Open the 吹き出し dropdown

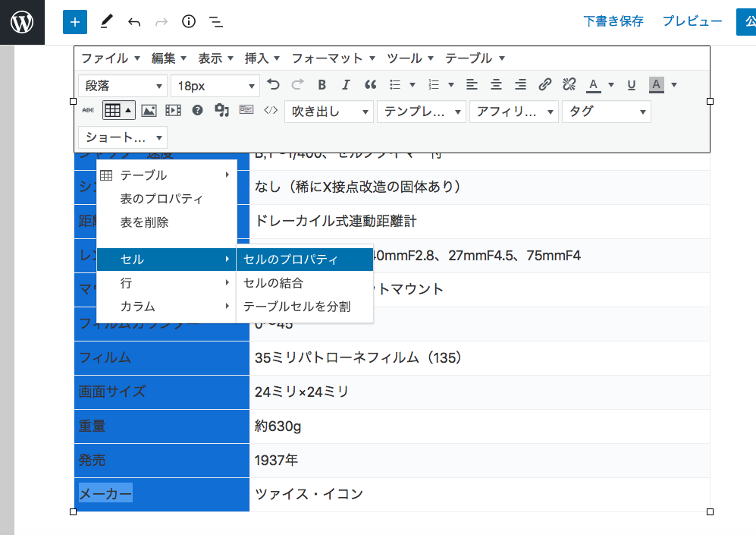click(x=329, y=112)
